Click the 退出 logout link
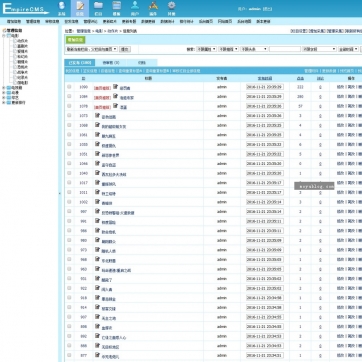Screen dimensions: 362x362 (x=267, y=9)
